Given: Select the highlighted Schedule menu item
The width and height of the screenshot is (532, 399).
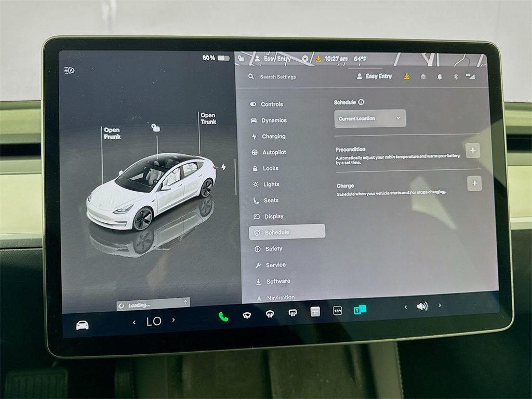Looking at the screenshot, I should pyautogui.click(x=287, y=232).
